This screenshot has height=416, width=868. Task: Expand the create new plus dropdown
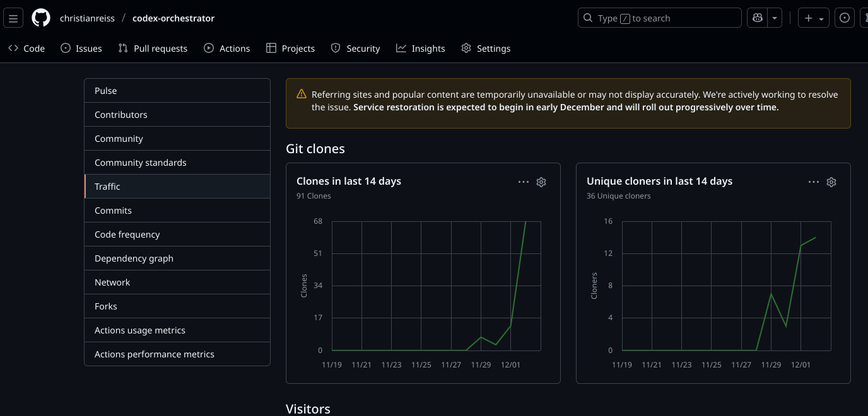pyautogui.click(x=813, y=18)
